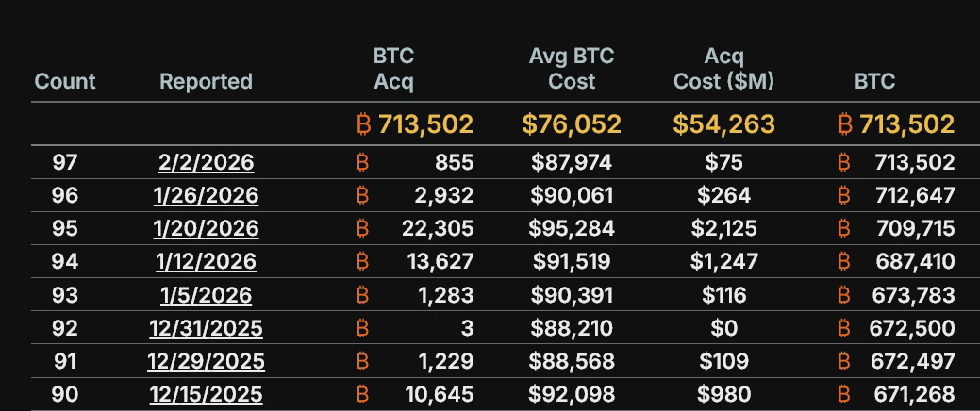Select the bitcoin symbol next to 22,305

[x=363, y=229]
